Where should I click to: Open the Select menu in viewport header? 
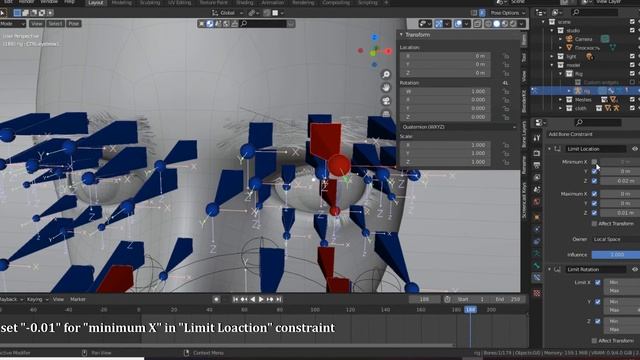55,24
